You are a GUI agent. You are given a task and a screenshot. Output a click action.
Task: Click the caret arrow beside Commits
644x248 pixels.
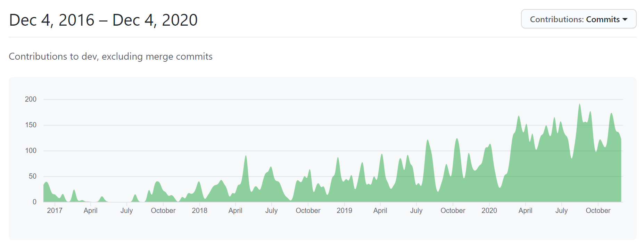pyautogui.click(x=625, y=19)
